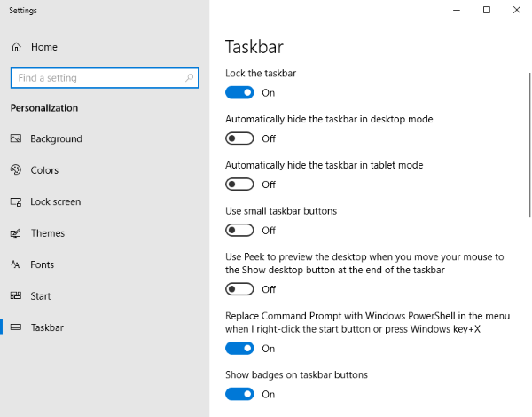The height and width of the screenshot is (417, 532).
Task: Click 'Use small taskbar buttons' label text
Action: coord(281,211)
